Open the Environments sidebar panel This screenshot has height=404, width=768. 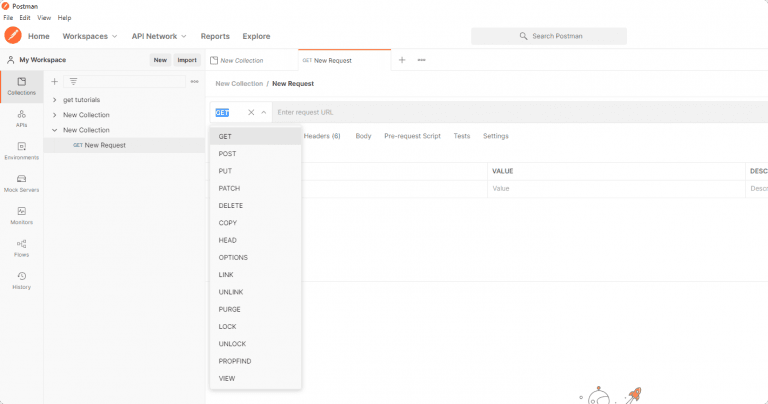(22, 151)
